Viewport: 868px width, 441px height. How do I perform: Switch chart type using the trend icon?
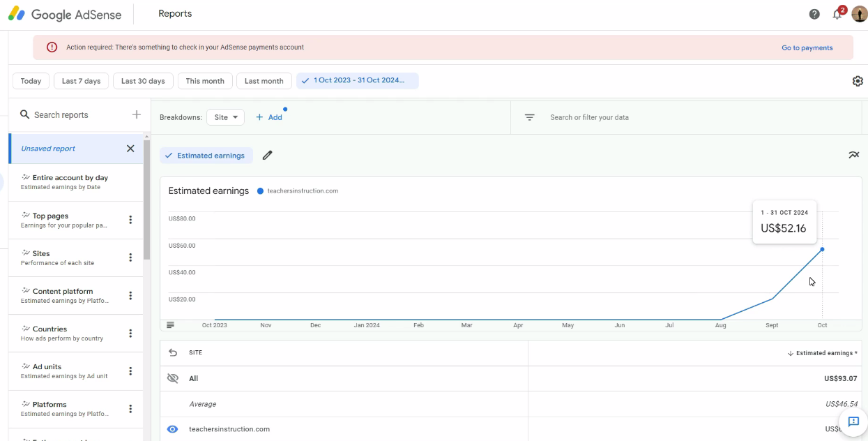tap(853, 155)
